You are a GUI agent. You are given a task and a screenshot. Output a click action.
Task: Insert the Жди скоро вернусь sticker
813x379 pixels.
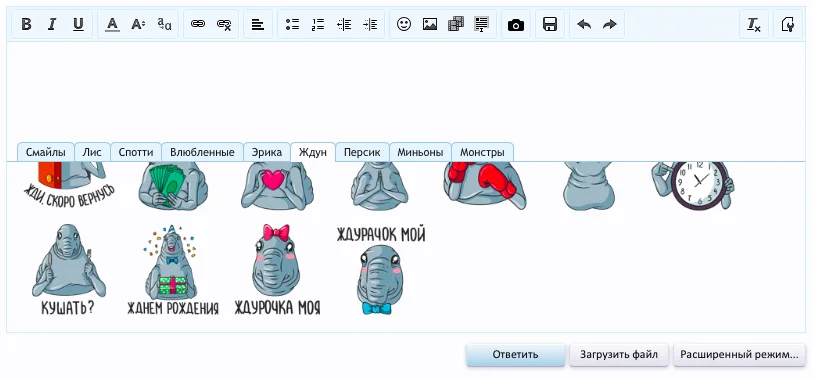(x=69, y=185)
